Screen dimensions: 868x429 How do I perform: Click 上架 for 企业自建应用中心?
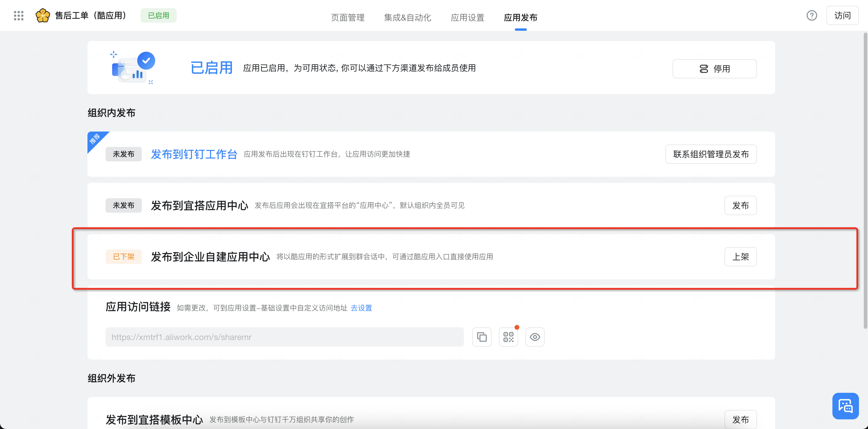pos(740,256)
